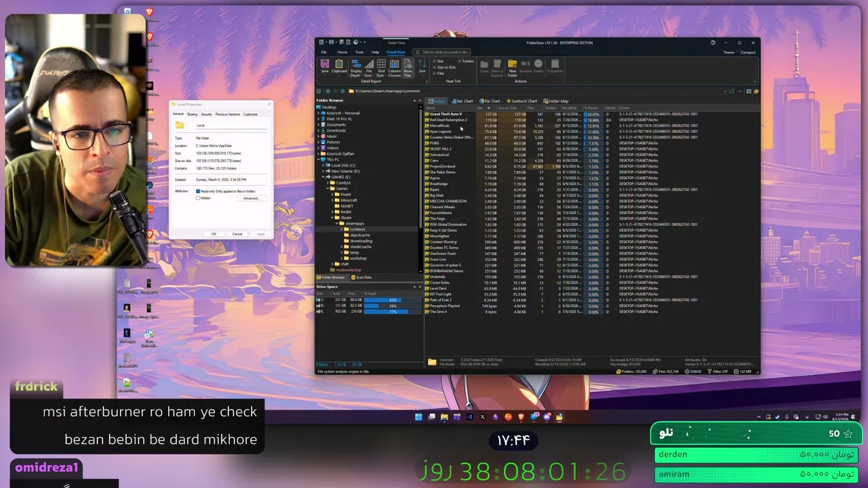This screenshot has width=868, height=488.
Task: Click the Compact button in FolderSizes
Action: pyautogui.click(x=748, y=52)
